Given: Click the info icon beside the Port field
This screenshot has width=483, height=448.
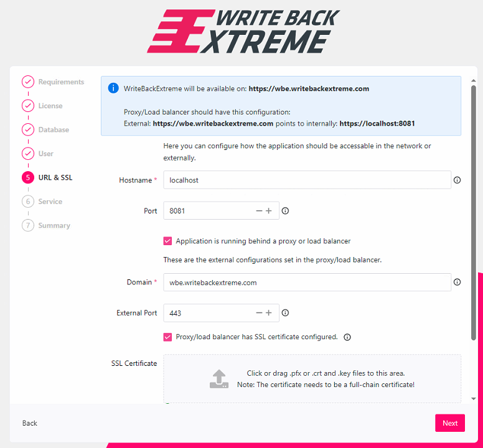Looking at the screenshot, I should point(285,211).
